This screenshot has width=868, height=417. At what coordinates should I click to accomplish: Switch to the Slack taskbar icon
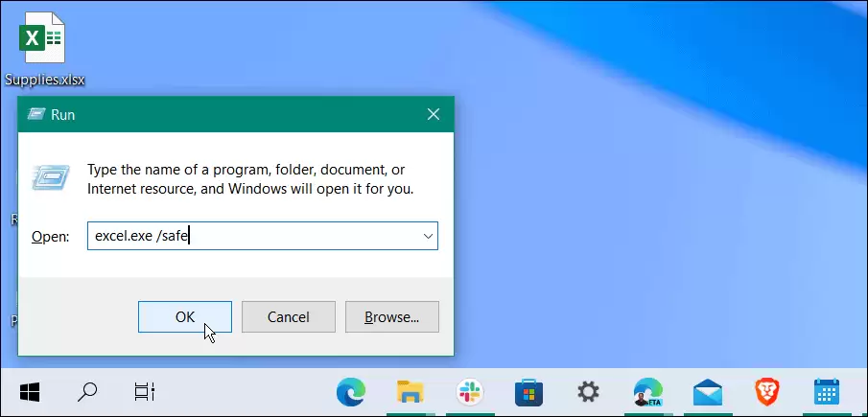click(469, 392)
